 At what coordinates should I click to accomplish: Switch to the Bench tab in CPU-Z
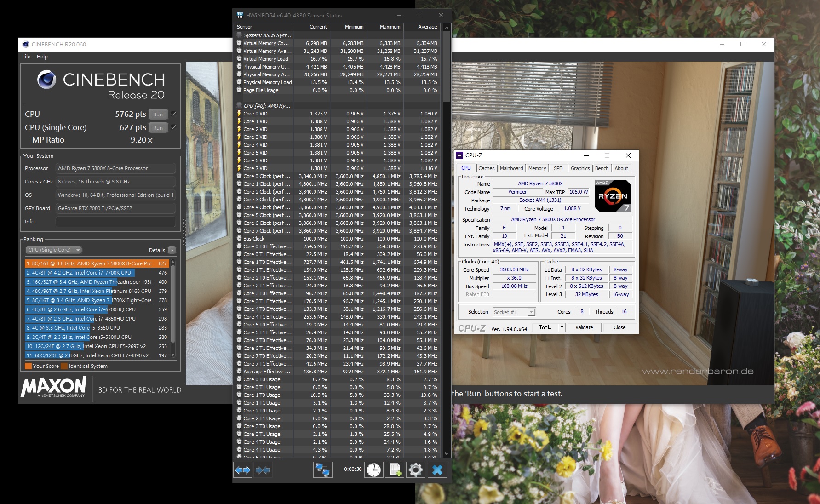coord(602,168)
